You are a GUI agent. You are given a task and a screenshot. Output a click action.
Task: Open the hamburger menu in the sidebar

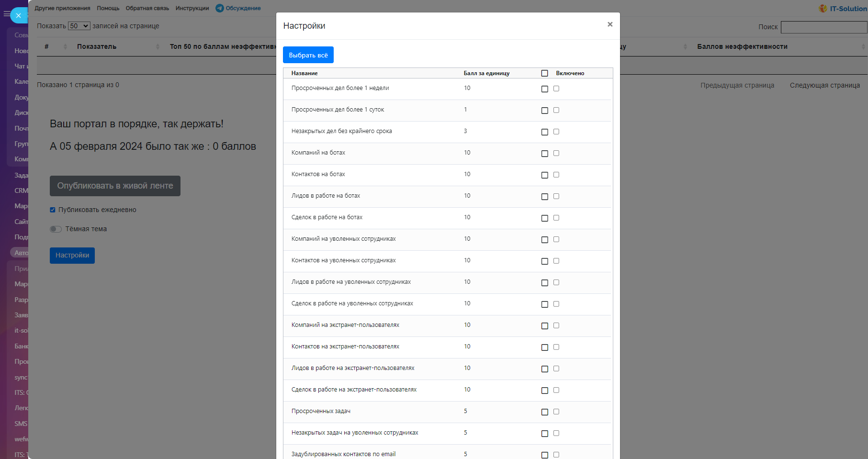point(6,14)
